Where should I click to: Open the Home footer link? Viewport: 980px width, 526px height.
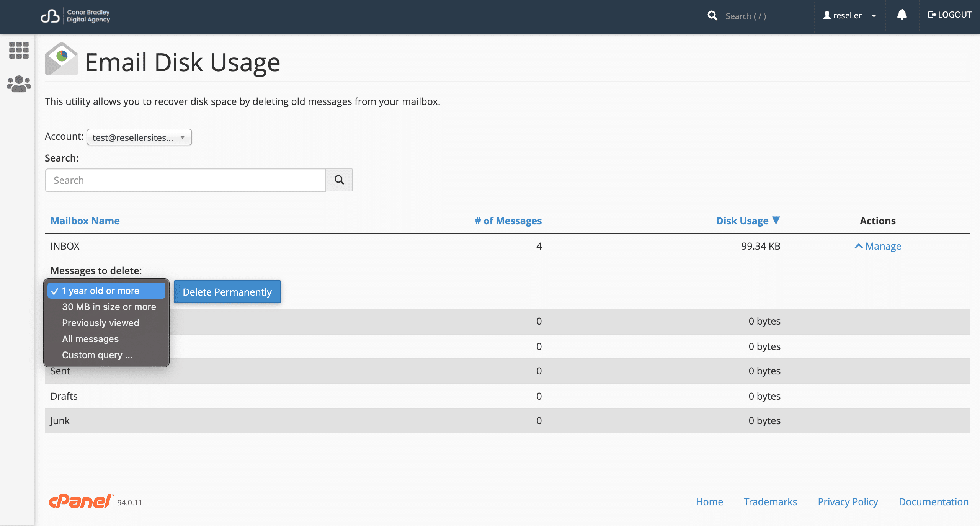tap(709, 501)
